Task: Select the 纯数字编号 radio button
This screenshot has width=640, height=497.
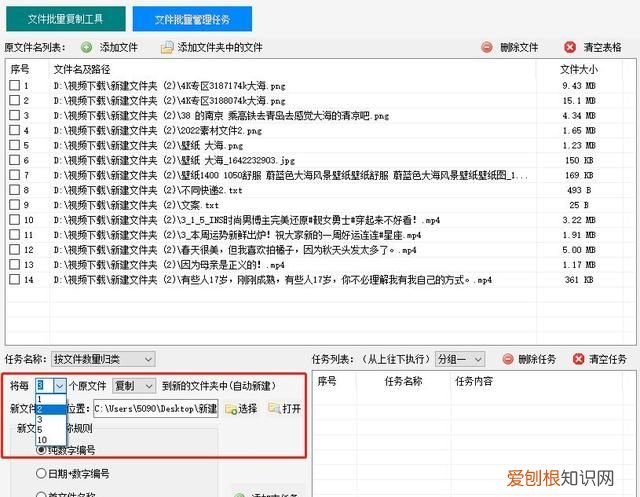Action: click(x=41, y=450)
